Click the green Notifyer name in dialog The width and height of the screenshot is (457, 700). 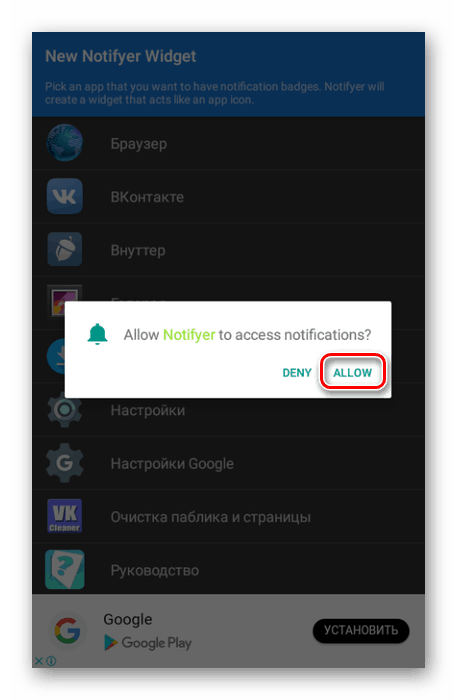[189, 334]
